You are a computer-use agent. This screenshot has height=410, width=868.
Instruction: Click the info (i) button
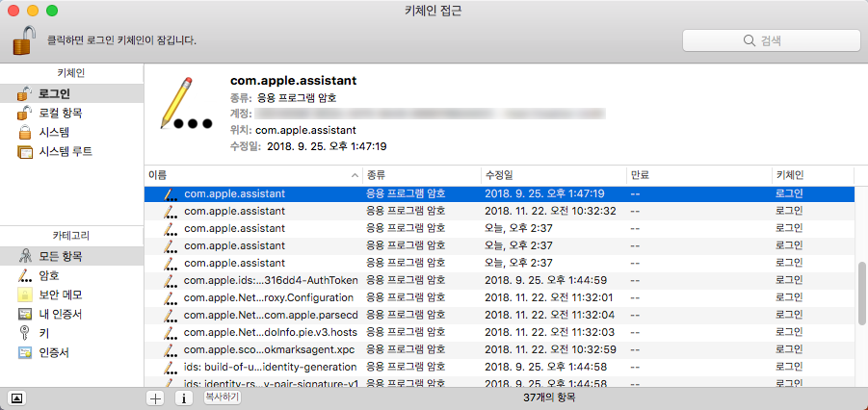click(183, 397)
